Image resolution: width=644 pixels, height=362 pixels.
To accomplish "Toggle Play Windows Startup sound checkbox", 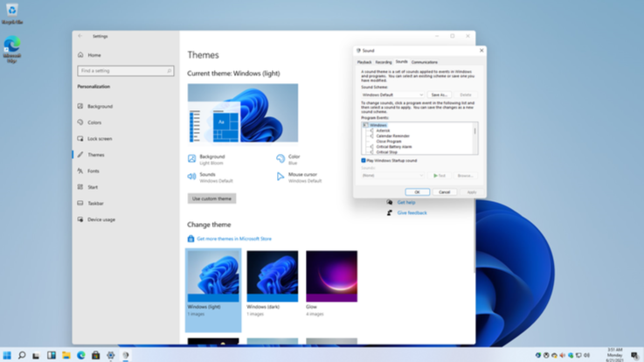I will pos(364,161).
